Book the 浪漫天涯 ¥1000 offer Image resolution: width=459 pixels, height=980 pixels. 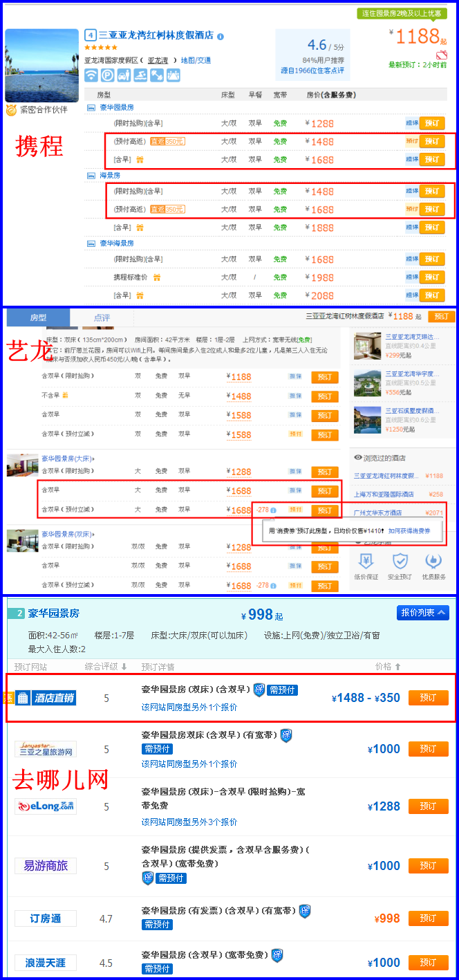429,962
